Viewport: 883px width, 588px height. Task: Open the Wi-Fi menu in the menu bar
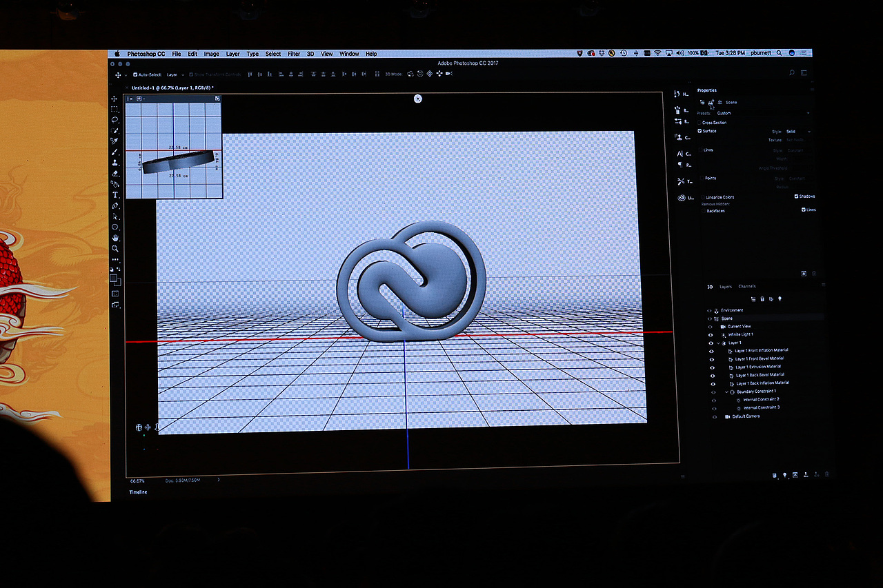coord(657,53)
